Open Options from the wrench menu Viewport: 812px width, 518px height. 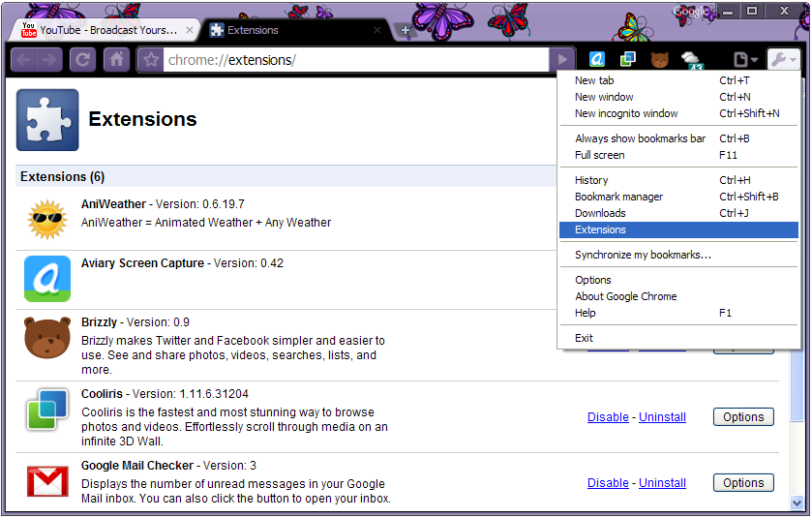pyautogui.click(x=678, y=280)
